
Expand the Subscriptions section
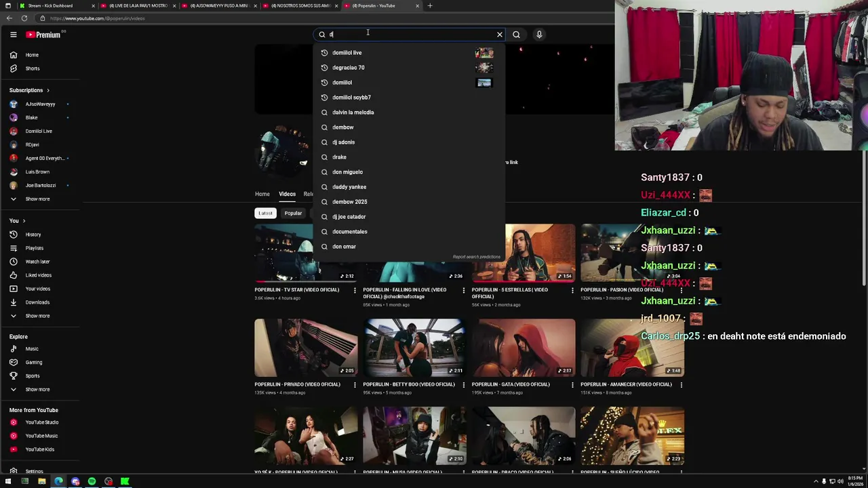(x=29, y=90)
